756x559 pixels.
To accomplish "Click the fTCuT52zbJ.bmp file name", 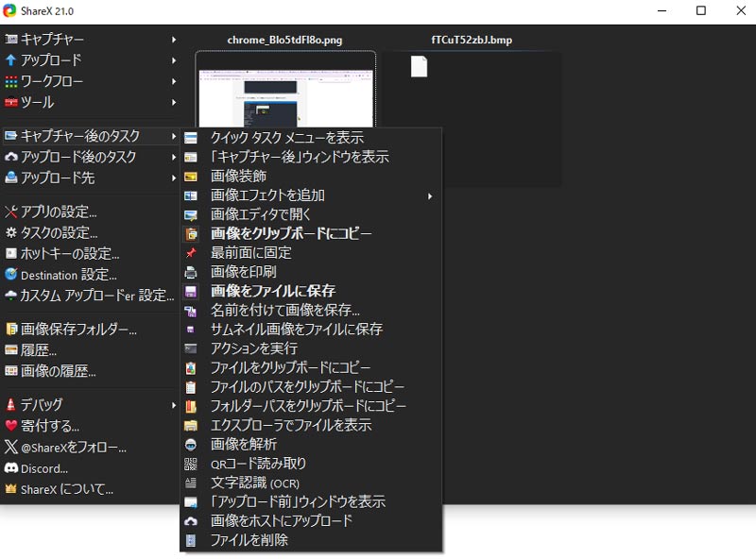I will pyautogui.click(x=472, y=40).
